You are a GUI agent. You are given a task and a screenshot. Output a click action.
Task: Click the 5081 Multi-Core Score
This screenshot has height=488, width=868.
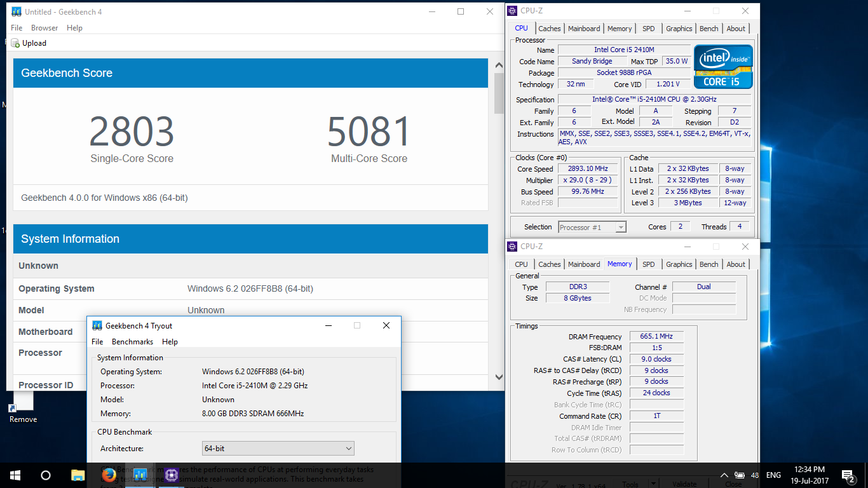369,132
